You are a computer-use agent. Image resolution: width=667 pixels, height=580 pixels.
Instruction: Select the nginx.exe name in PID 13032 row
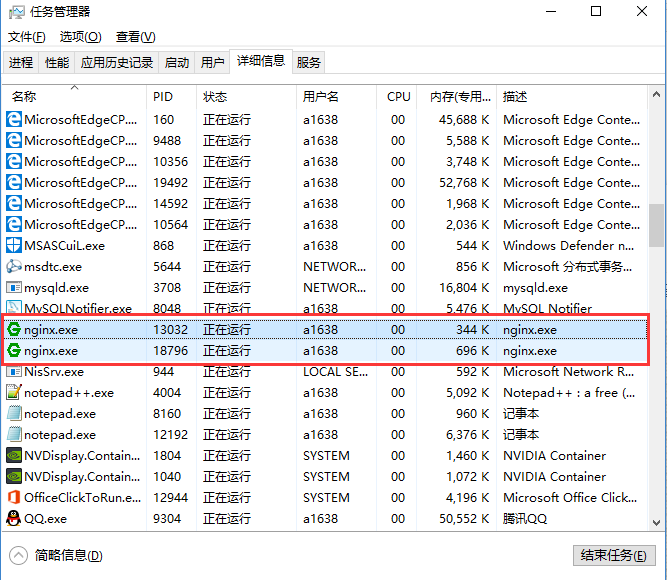pyautogui.click(x=51, y=330)
